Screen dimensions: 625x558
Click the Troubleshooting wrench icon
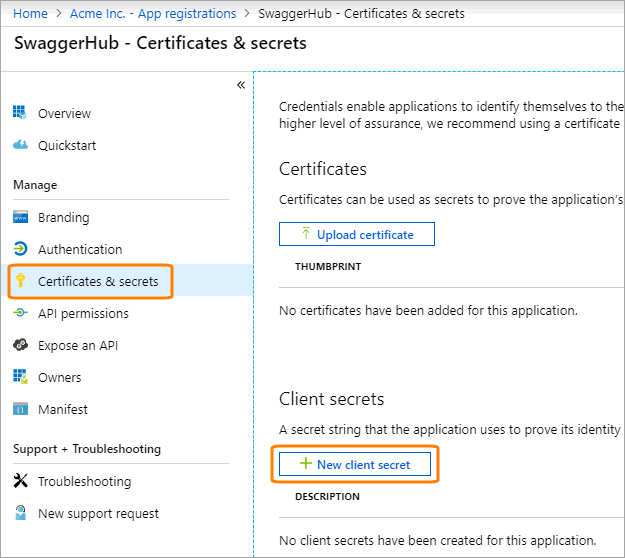(x=20, y=481)
